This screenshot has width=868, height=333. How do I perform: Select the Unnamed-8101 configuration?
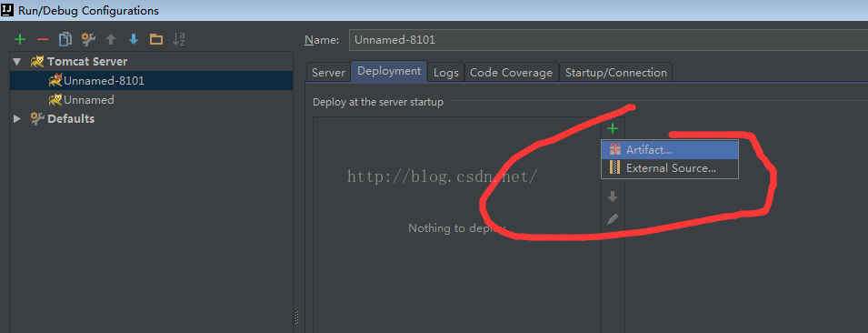pos(151,81)
